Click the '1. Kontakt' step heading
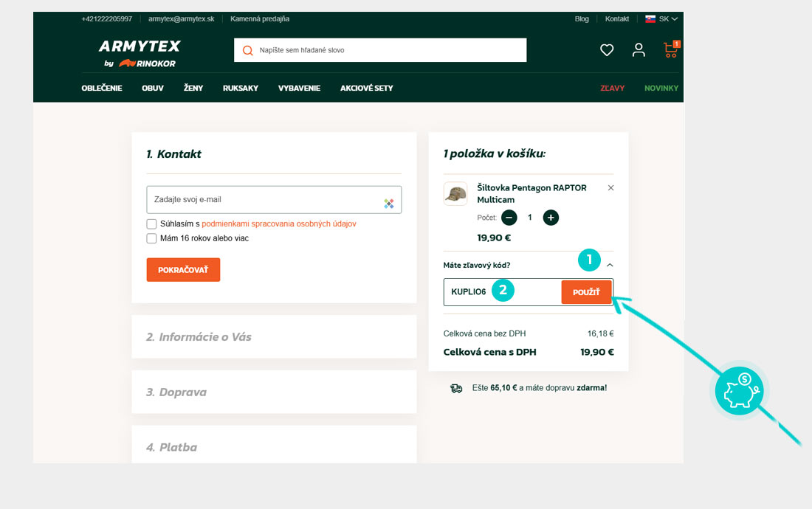Image resolution: width=812 pixels, height=509 pixels. tap(173, 154)
